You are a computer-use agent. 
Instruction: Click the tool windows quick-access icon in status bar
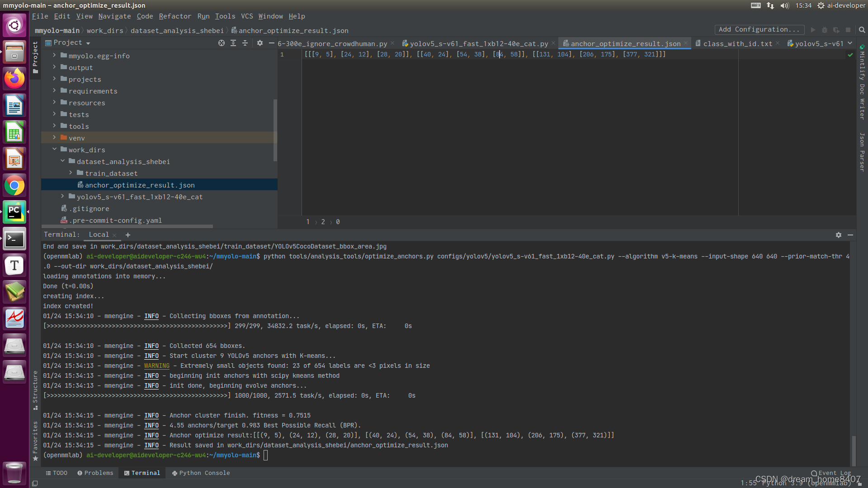[x=35, y=483]
